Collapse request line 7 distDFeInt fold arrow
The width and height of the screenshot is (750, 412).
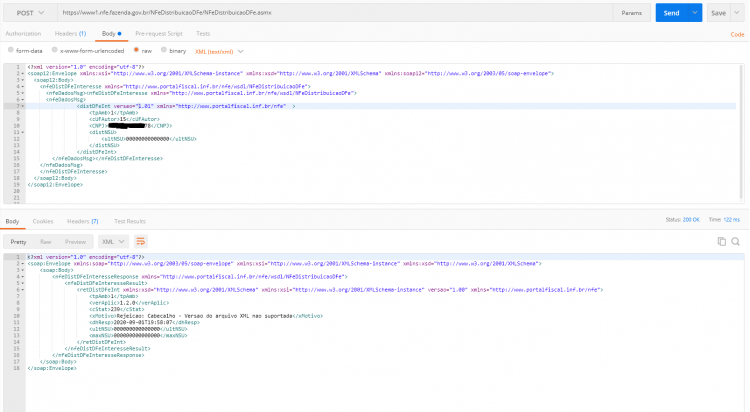[x=22, y=106]
